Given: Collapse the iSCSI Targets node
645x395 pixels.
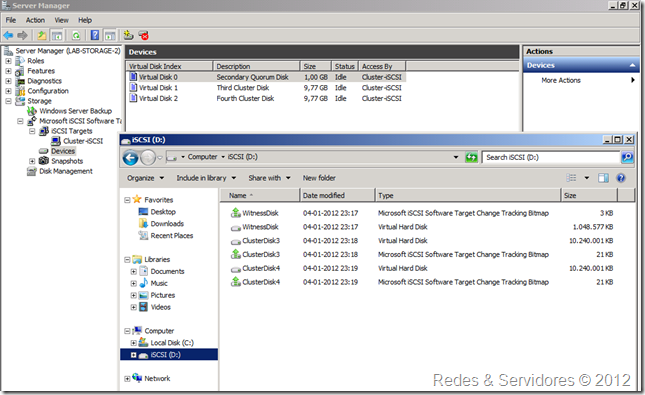Looking at the screenshot, I should click(32, 131).
